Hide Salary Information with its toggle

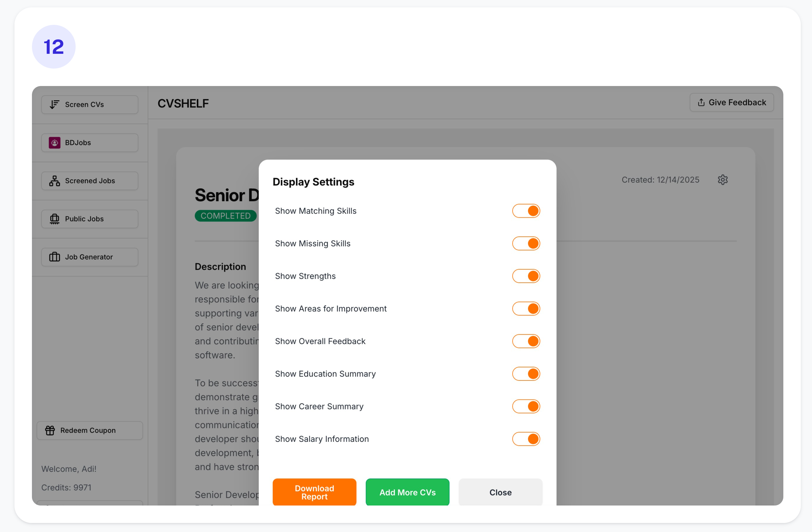(526, 439)
